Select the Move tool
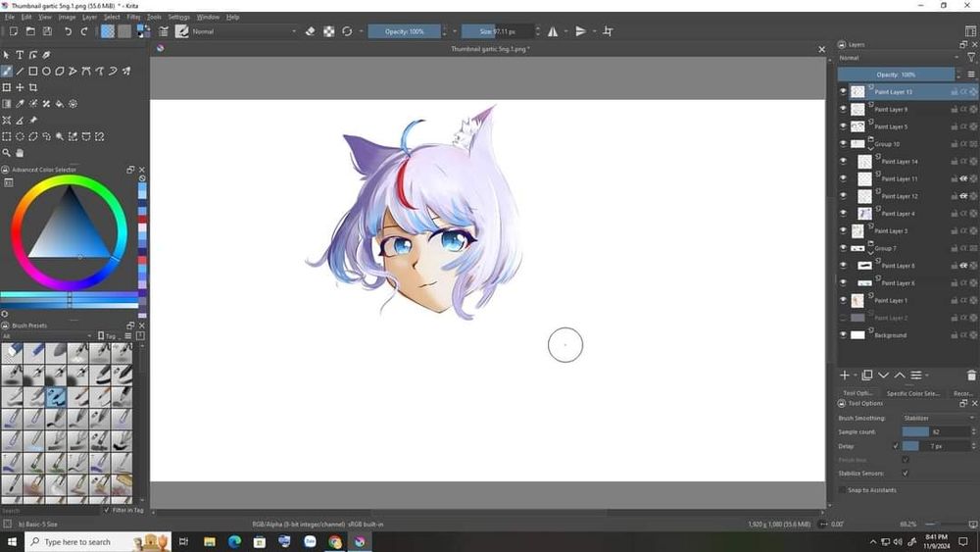980x552 pixels. 20,87
